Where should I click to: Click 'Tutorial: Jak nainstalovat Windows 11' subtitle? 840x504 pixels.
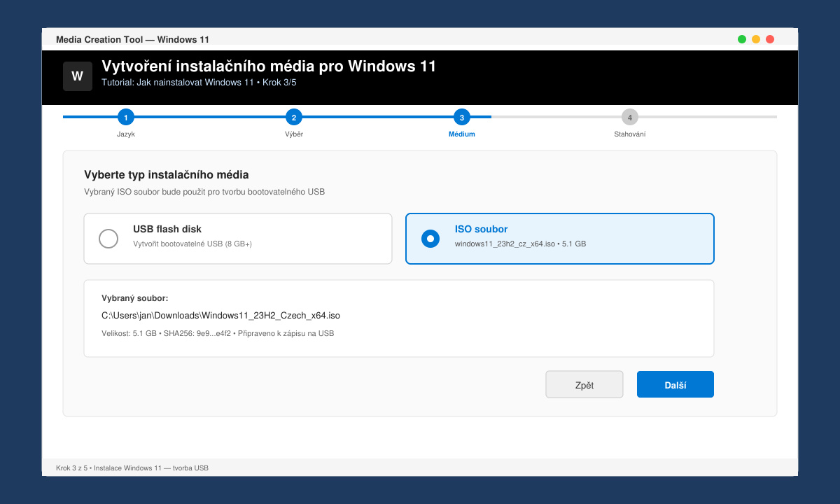coord(199,82)
